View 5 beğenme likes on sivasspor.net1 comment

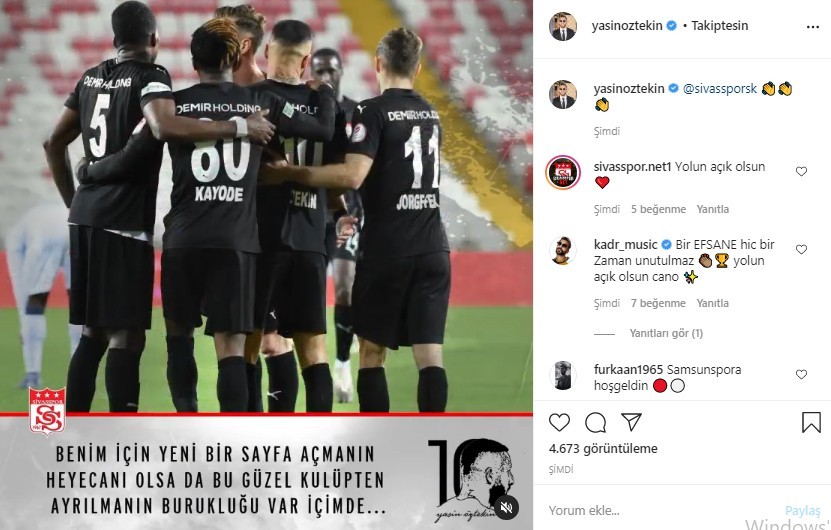coord(658,209)
